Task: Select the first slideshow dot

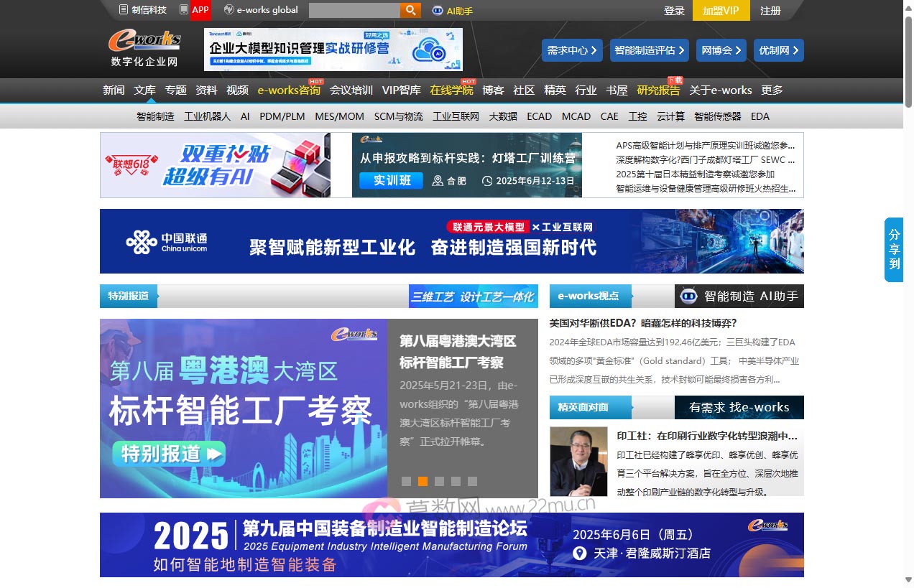Action: click(407, 482)
